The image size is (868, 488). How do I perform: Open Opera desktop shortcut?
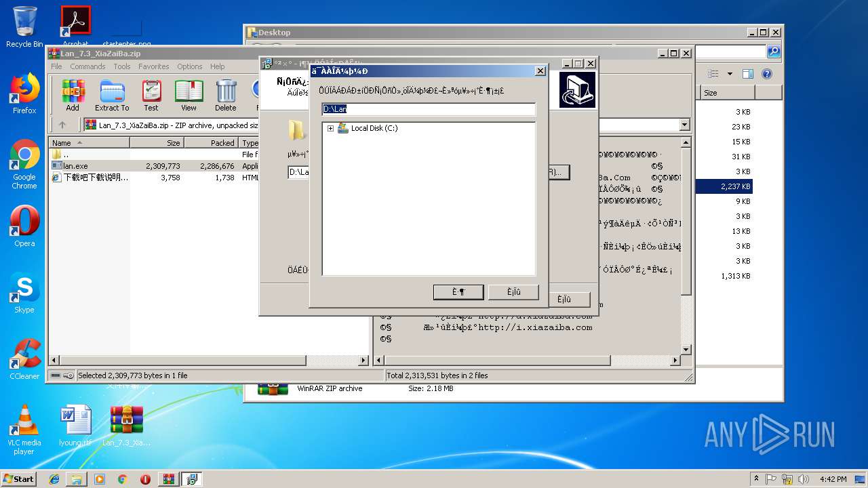coord(24,226)
